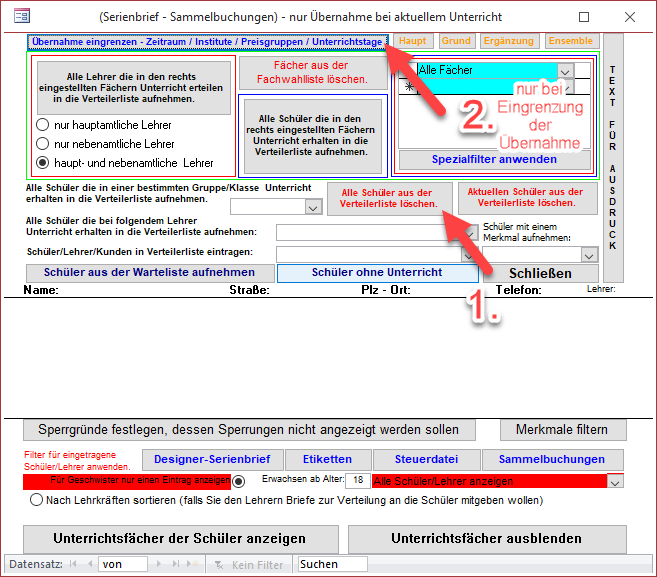The width and height of the screenshot is (657, 577).
Task: Click the Straße: column header
Action: pos(249,290)
